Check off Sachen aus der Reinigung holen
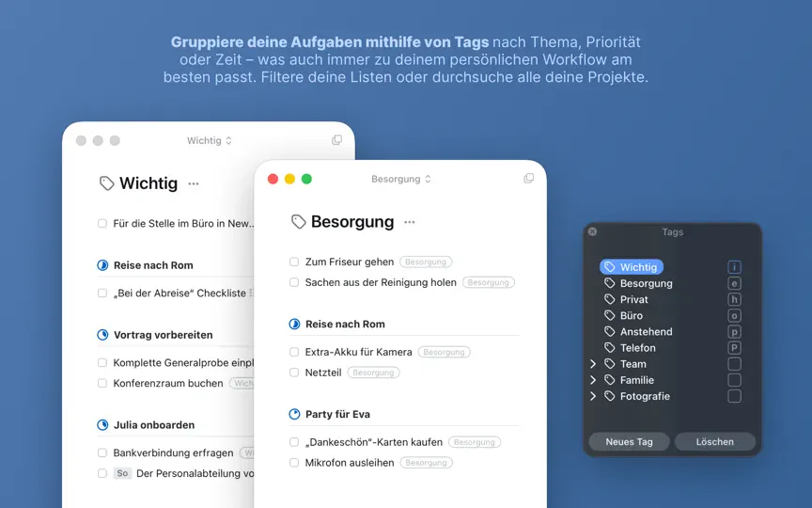 [294, 282]
